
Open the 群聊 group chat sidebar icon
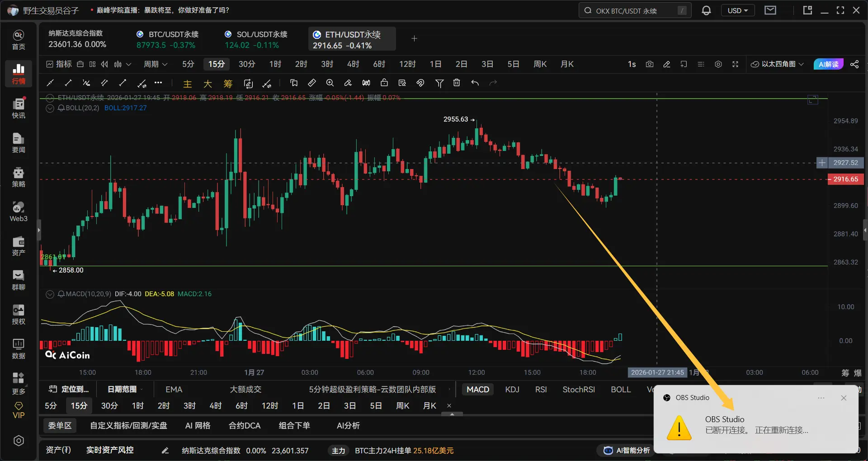pyautogui.click(x=19, y=280)
